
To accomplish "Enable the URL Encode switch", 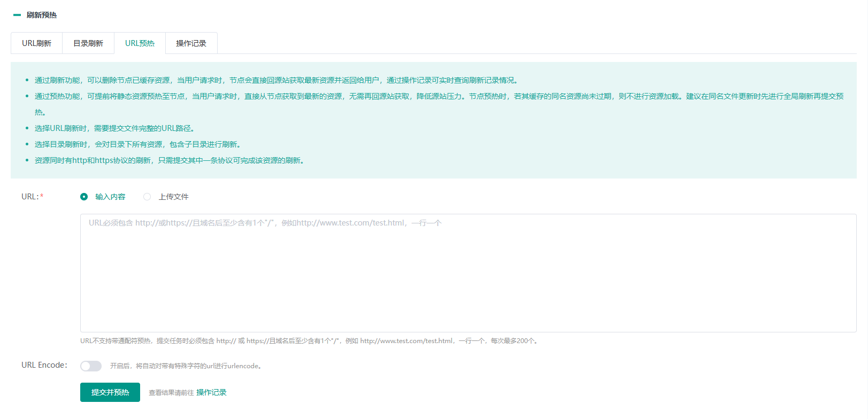I will pos(91,366).
